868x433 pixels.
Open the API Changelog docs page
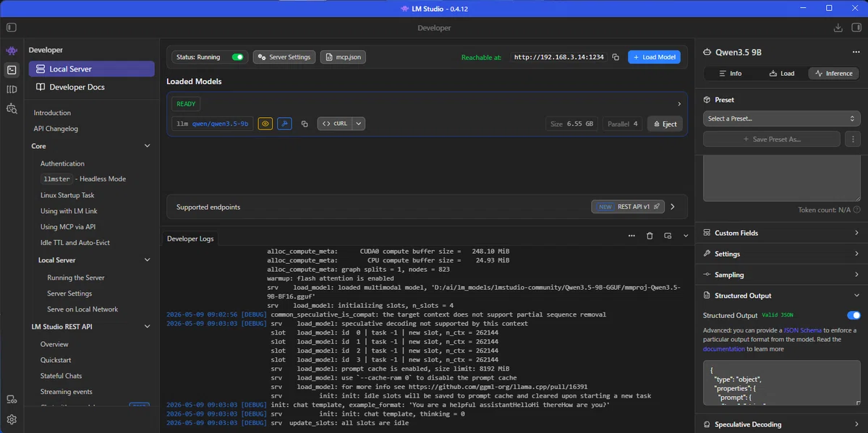(x=56, y=129)
